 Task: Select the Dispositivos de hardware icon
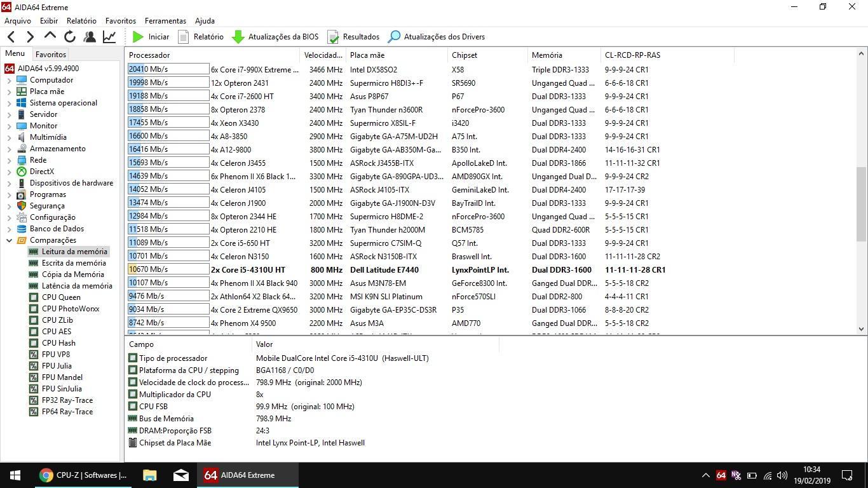22,183
